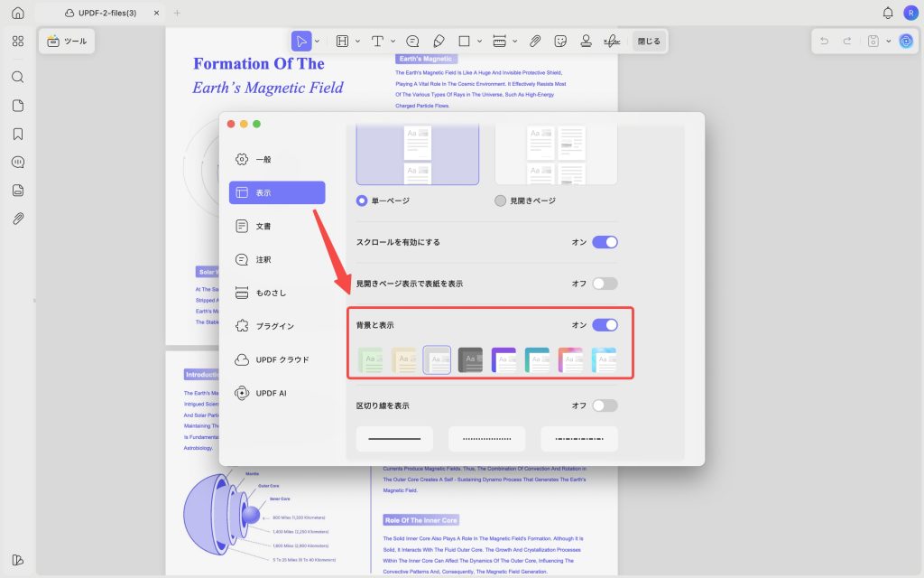Click the single page layout thumbnail

tap(417, 154)
